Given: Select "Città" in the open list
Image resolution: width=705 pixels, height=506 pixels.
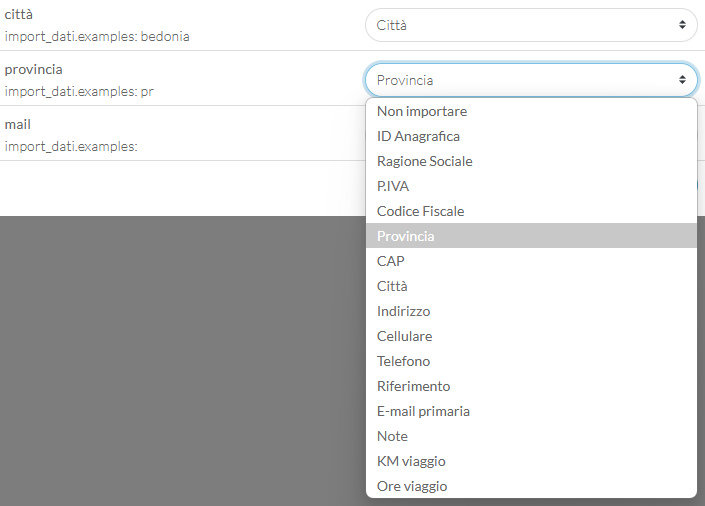Looking at the screenshot, I should [531, 286].
